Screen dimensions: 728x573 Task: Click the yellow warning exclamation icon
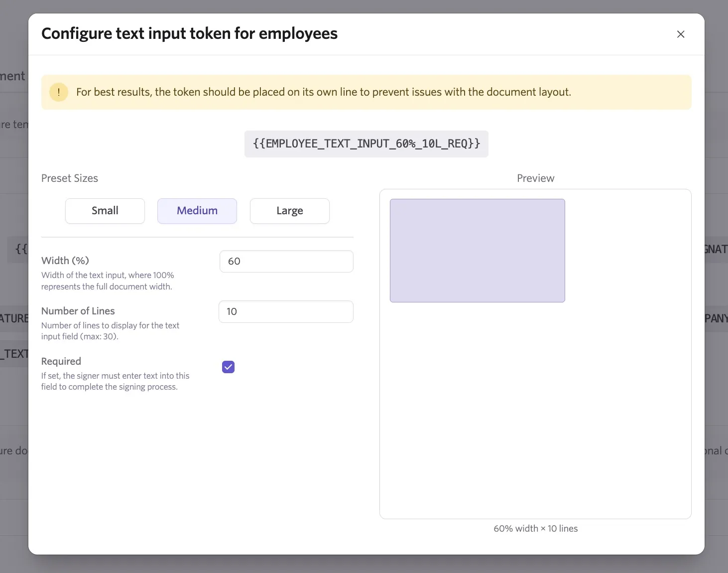59,92
